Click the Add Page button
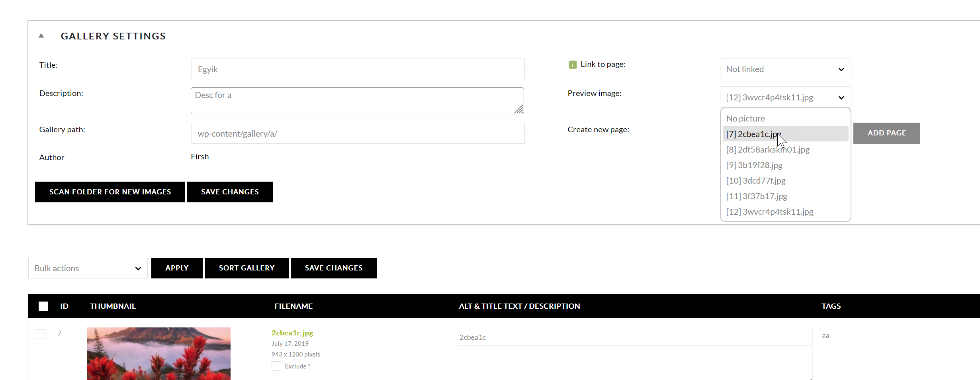980x380 pixels. pos(886,133)
